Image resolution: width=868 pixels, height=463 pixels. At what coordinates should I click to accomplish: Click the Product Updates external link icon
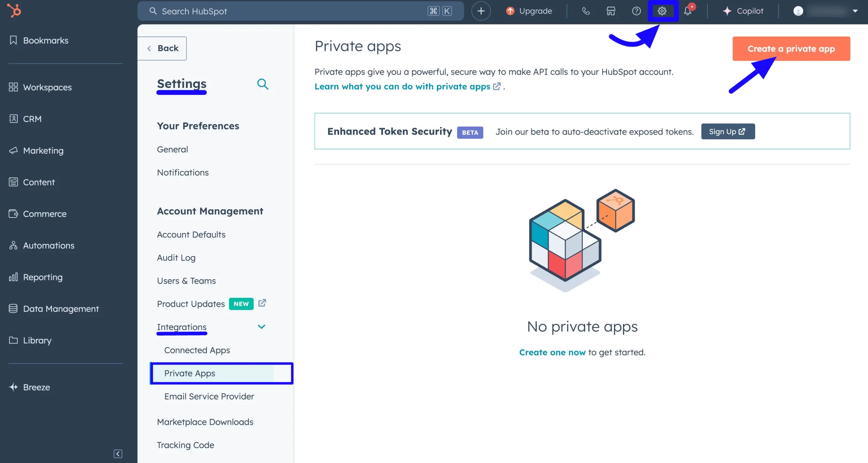coord(262,303)
